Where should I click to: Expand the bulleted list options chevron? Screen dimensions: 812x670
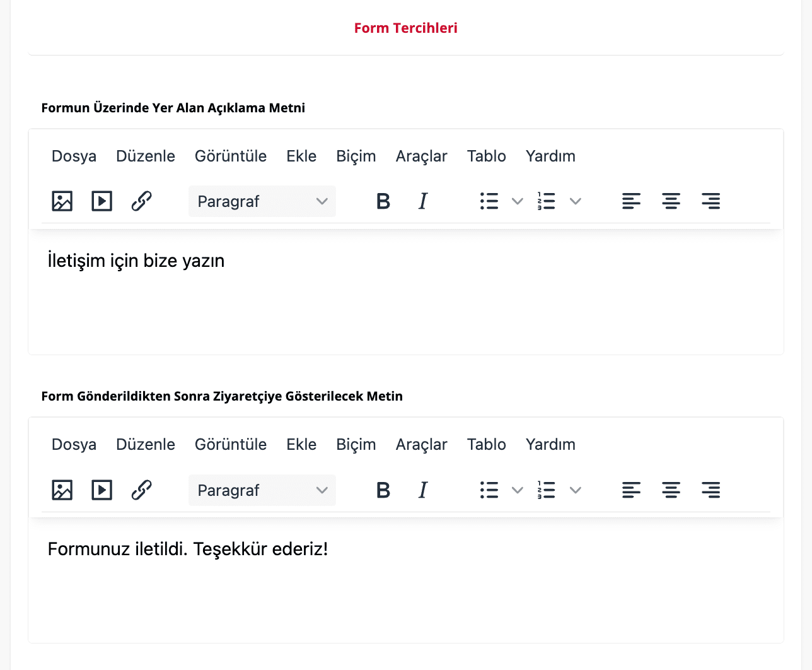tap(518, 201)
